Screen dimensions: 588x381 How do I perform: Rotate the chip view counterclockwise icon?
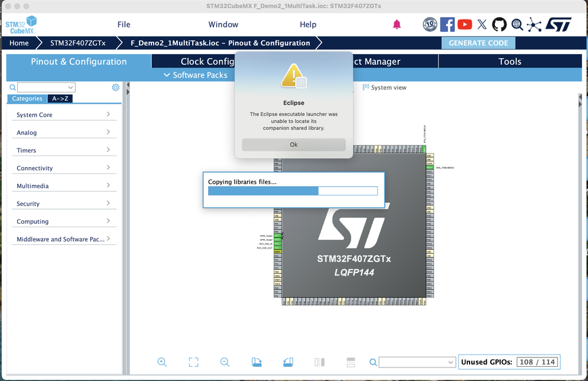[288, 362]
